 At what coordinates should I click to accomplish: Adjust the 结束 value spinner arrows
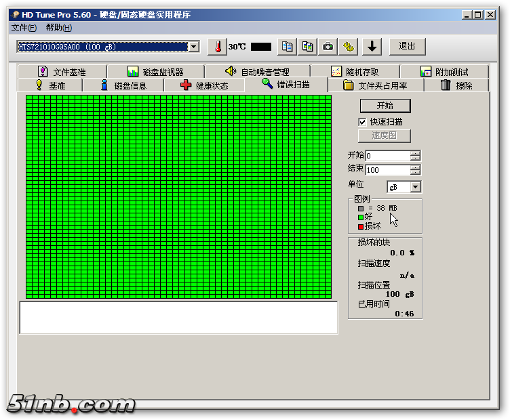click(415, 170)
